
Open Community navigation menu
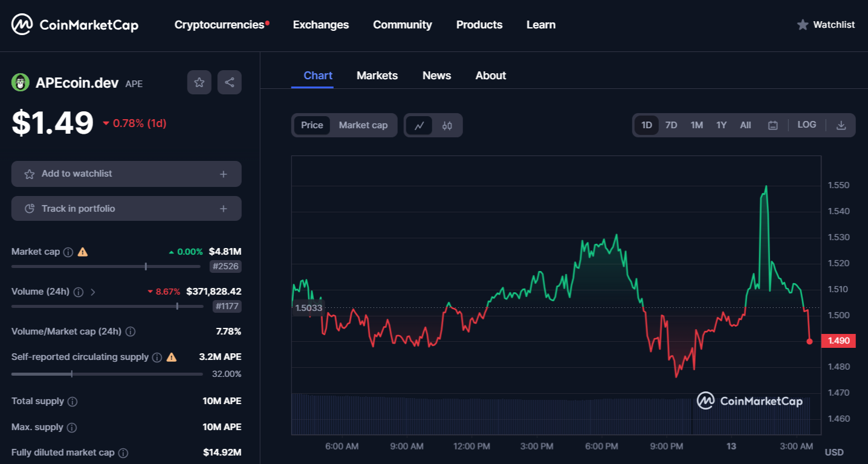(x=403, y=25)
